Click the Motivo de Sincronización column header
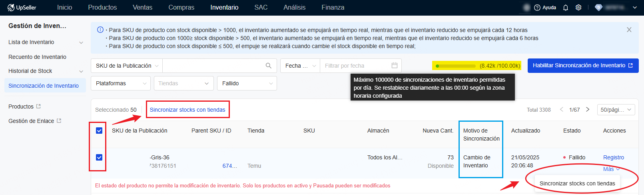 pos(481,135)
